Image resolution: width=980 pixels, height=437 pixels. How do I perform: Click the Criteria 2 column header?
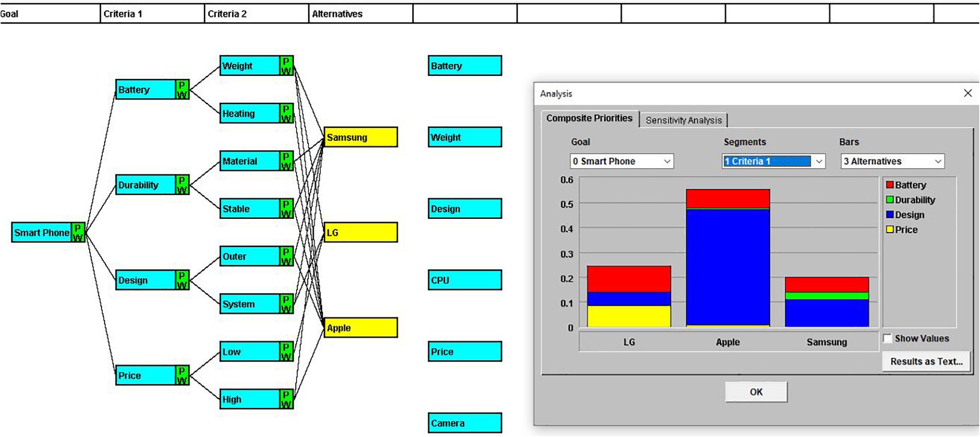[257, 14]
